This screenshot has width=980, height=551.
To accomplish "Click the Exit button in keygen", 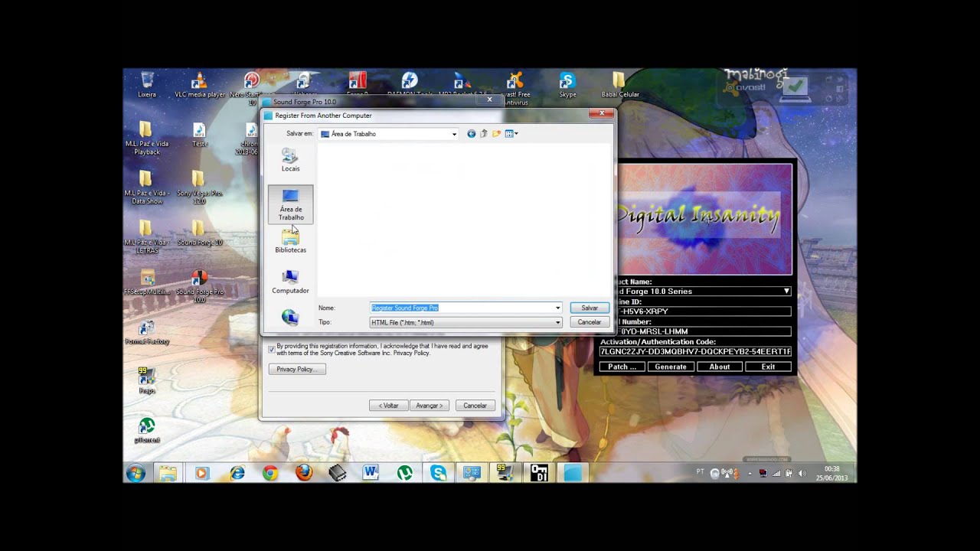I will [768, 367].
